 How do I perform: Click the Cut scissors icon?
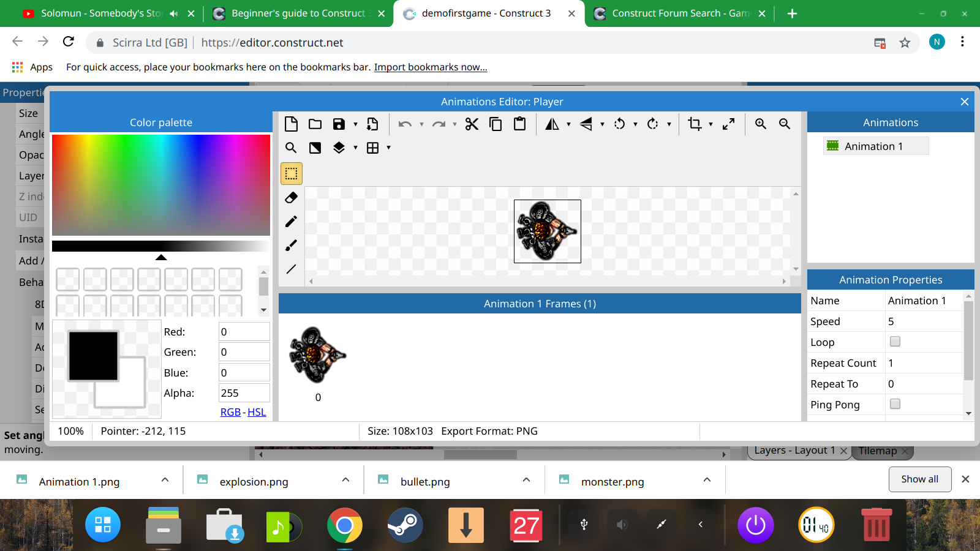pos(471,124)
